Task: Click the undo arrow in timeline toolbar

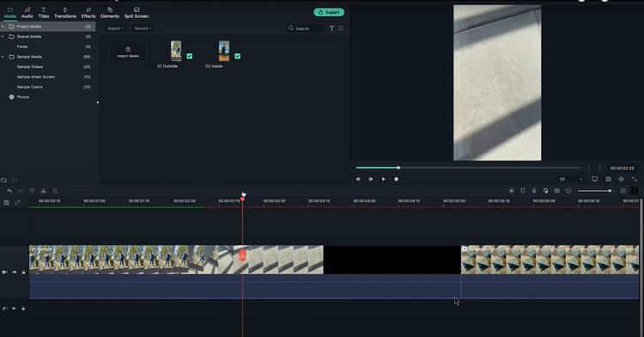Action: tap(9, 191)
